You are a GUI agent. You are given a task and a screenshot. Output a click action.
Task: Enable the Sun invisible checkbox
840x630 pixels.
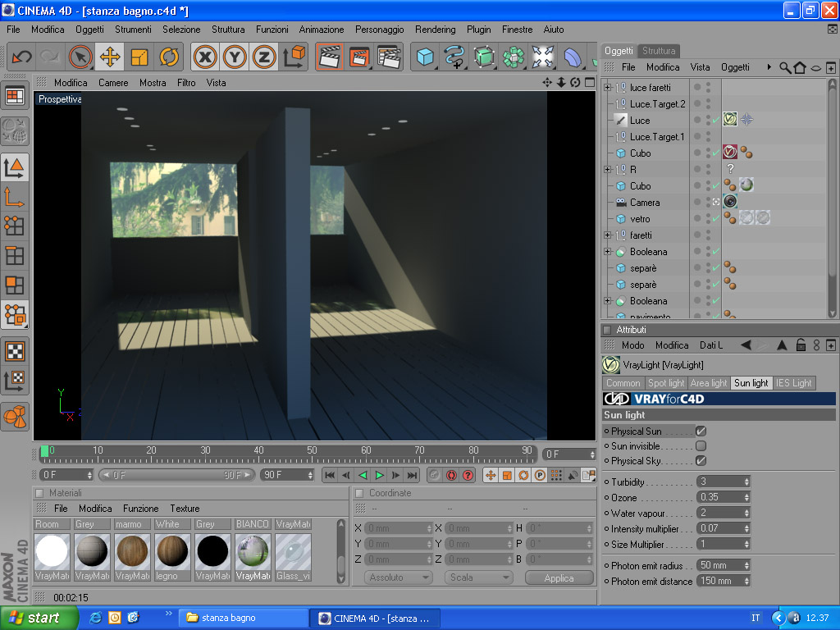pyautogui.click(x=701, y=445)
